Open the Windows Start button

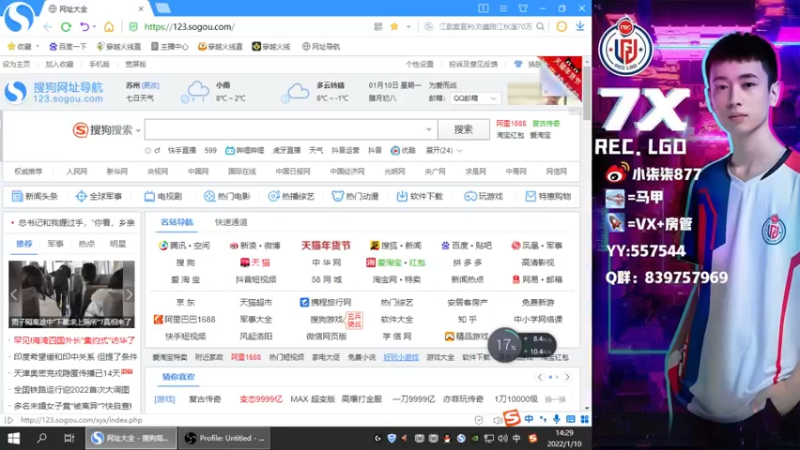click(13, 438)
